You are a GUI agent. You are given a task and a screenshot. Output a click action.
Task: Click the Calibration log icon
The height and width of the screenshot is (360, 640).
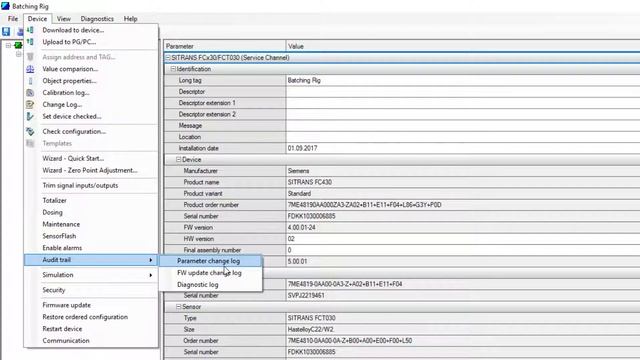pos(30,93)
